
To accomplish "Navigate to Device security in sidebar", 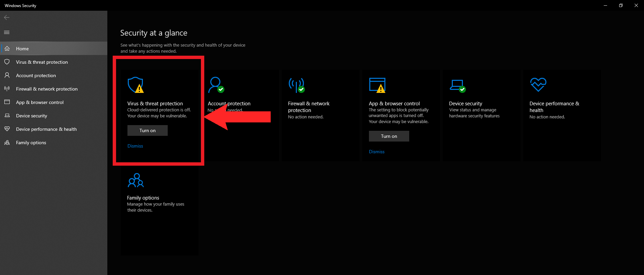I will click(x=54, y=116).
